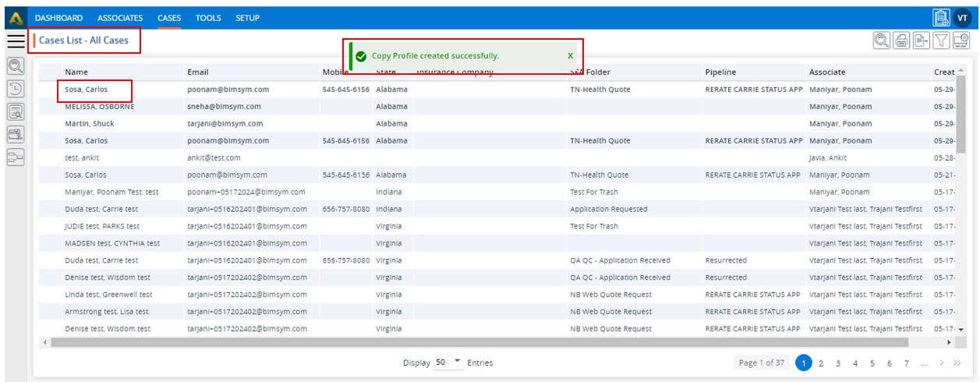Open the hamburger menu icon
The image size is (980, 382).
[x=16, y=41]
